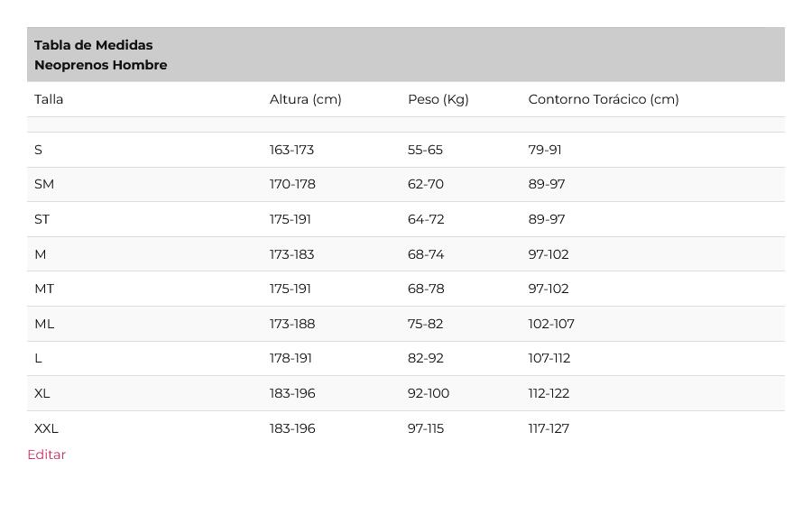
Task: Click the XXL size row label
Action: pyautogui.click(x=46, y=428)
